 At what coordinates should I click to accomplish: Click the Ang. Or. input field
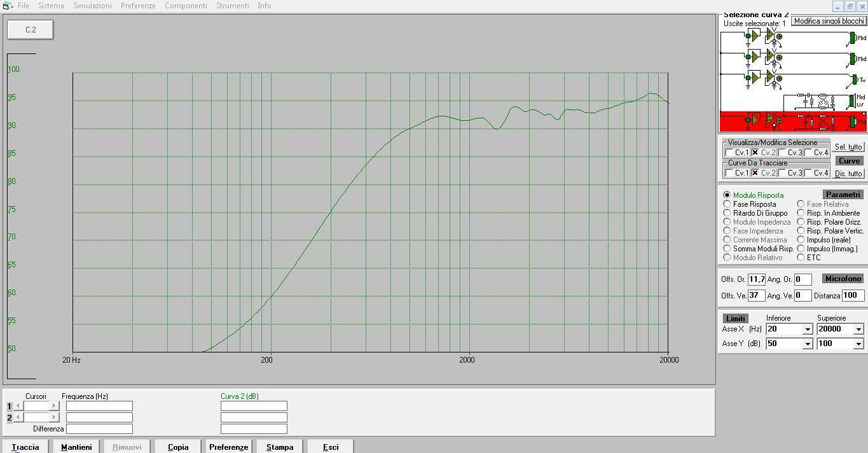pos(803,279)
